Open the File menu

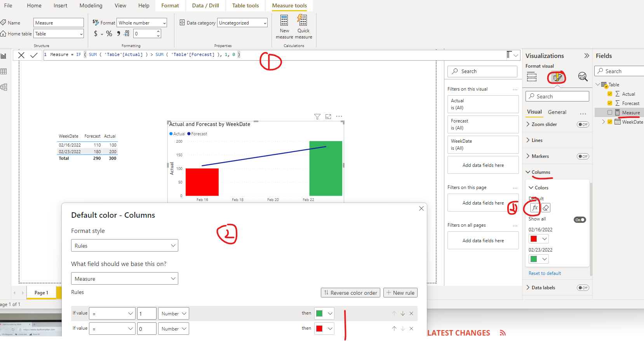pos(8,5)
